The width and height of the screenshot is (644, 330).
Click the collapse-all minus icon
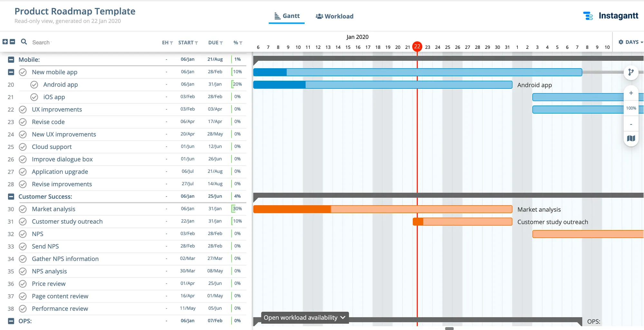click(x=12, y=42)
